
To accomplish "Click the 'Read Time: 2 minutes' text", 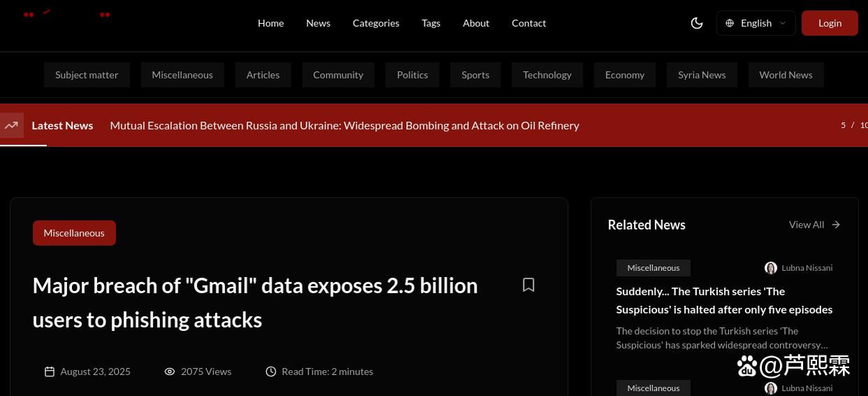I will [x=327, y=372].
